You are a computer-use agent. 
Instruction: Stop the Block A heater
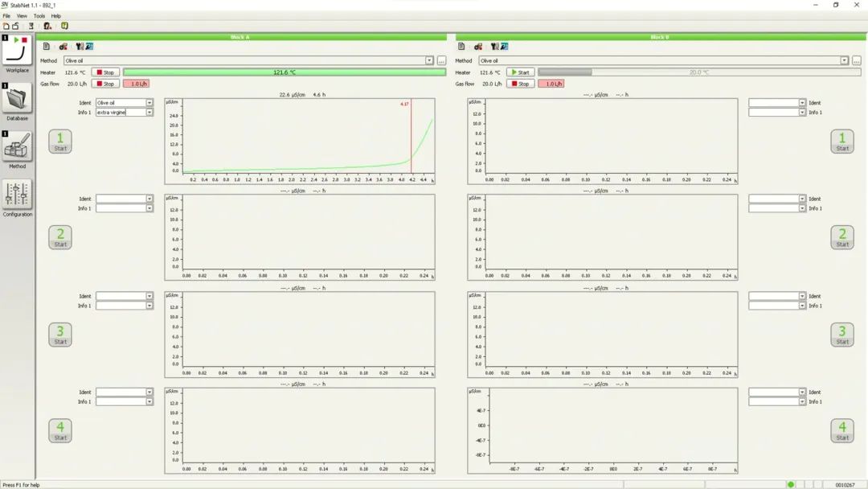[x=105, y=72]
